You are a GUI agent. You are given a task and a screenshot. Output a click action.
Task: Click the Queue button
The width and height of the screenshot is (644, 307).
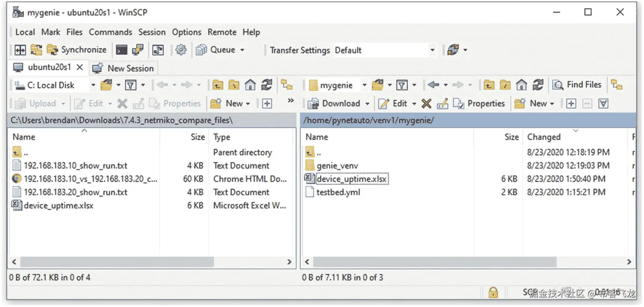pos(216,50)
